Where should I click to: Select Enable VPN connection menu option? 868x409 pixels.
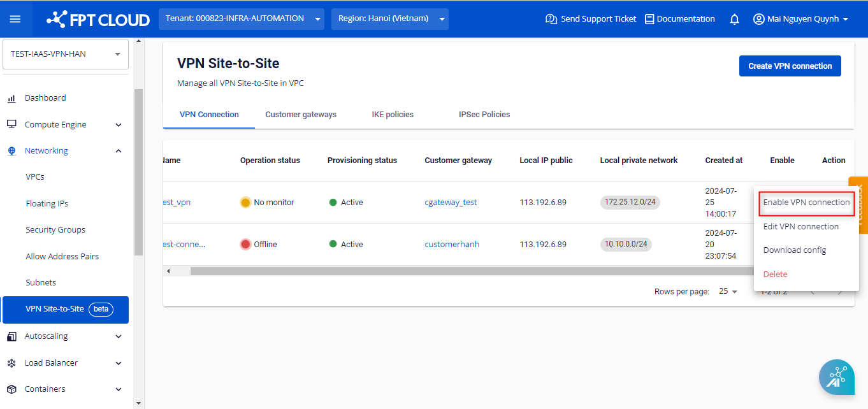pyautogui.click(x=806, y=203)
